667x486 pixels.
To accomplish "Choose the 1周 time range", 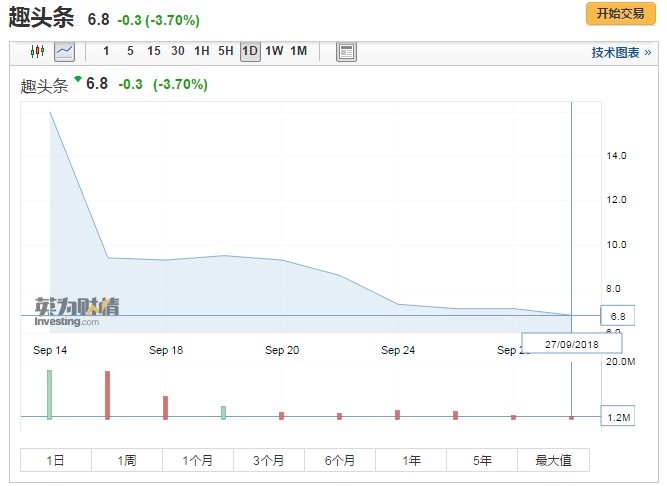I will [x=127, y=460].
